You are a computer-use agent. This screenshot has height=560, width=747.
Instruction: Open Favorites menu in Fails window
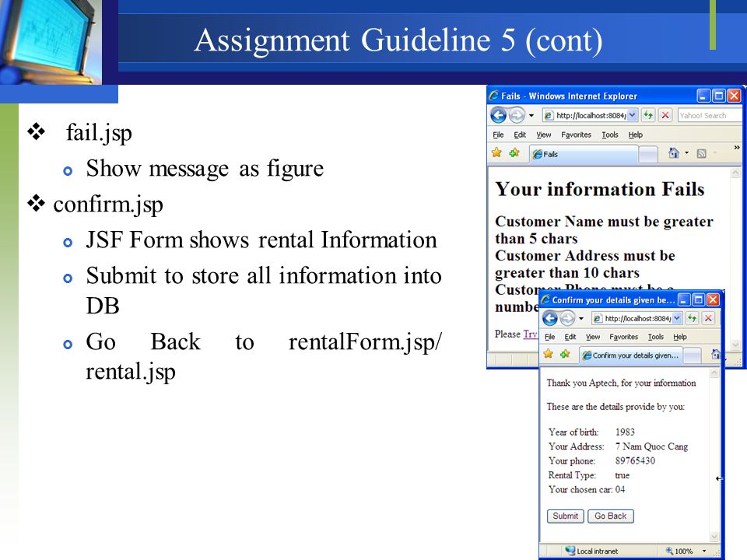click(576, 135)
